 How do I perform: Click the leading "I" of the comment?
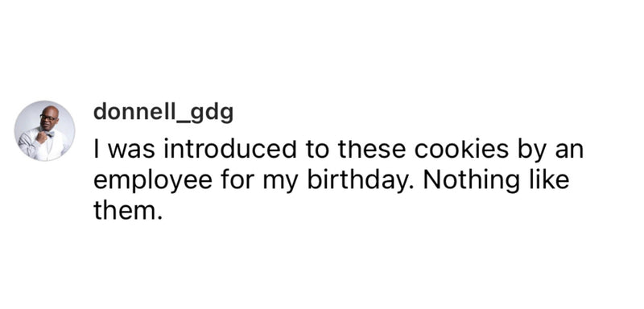97,150
